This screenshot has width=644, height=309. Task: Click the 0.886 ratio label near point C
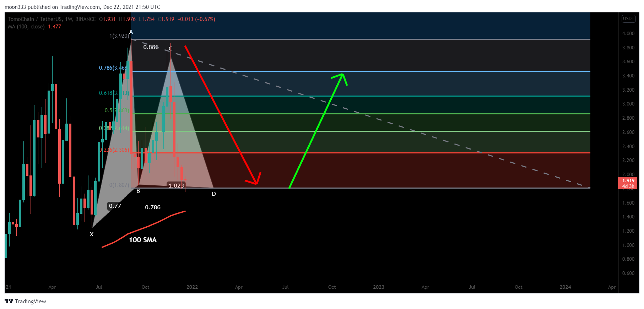click(151, 47)
